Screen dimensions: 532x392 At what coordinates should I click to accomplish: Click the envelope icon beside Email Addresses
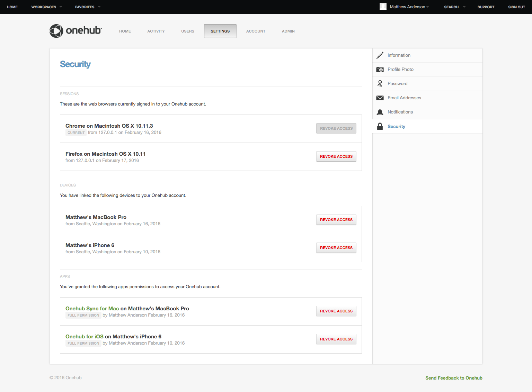click(x=380, y=98)
